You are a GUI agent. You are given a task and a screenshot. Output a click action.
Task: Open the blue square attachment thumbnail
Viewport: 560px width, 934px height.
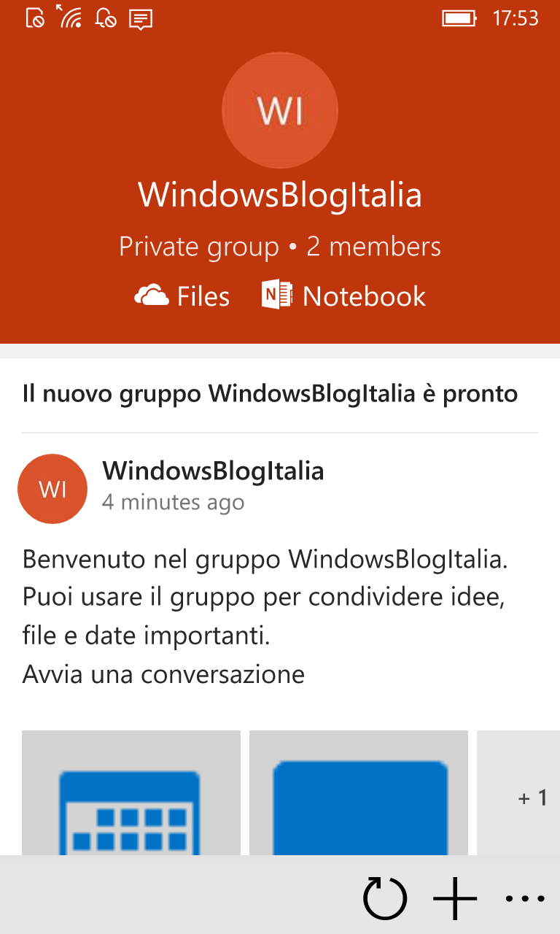359,792
